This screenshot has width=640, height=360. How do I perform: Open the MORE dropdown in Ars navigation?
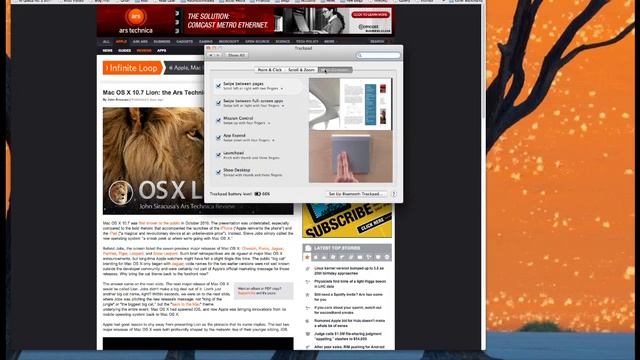331,42
